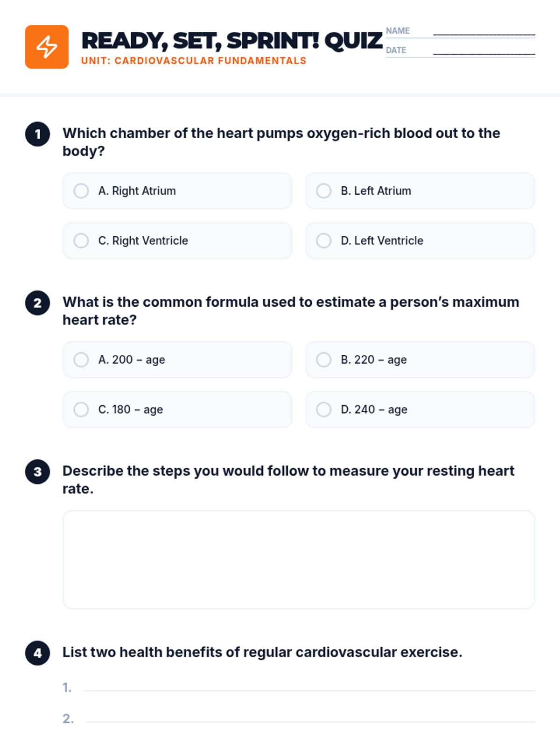Choose option C. Right Ventricle
The image size is (560, 747).
81,240
